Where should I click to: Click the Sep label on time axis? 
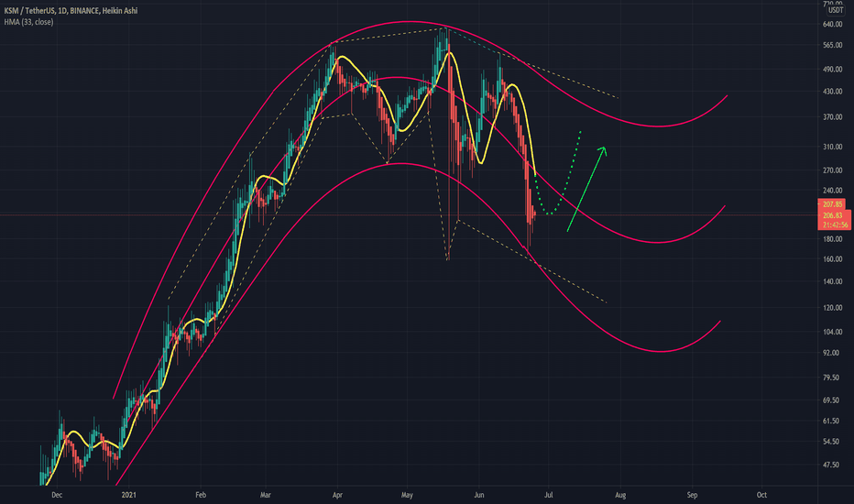click(x=692, y=495)
